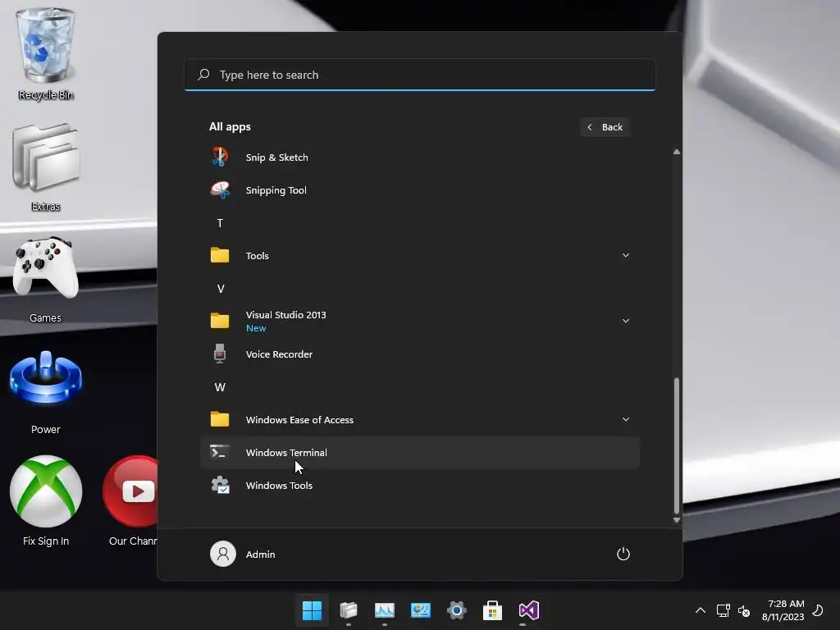Click the All apps heading
The width and height of the screenshot is (840, 630).
(x=230, y=126)
